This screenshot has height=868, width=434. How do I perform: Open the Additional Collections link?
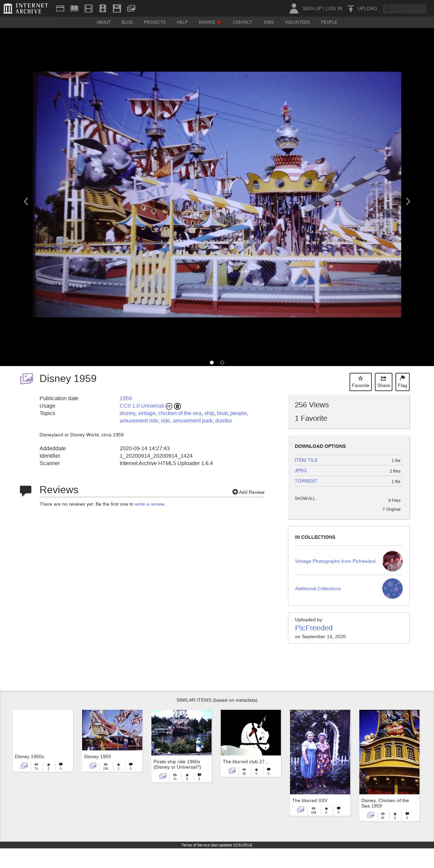coord(318,588)
